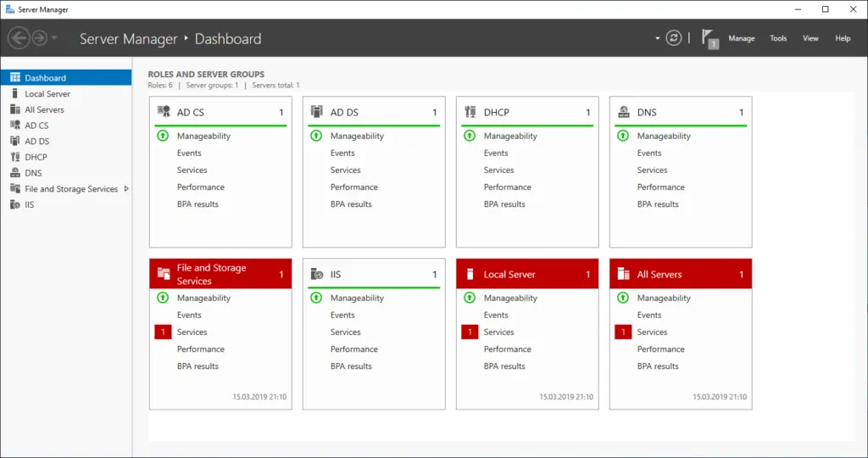
Task: Open Performance in the DHCP tile
Action: (508, 187)
